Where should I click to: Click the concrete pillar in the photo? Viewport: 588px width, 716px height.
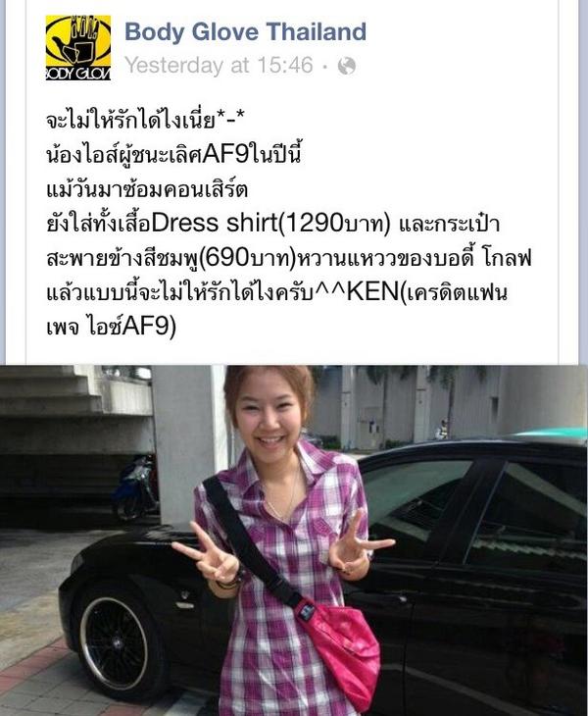click(x=189, y=445)
